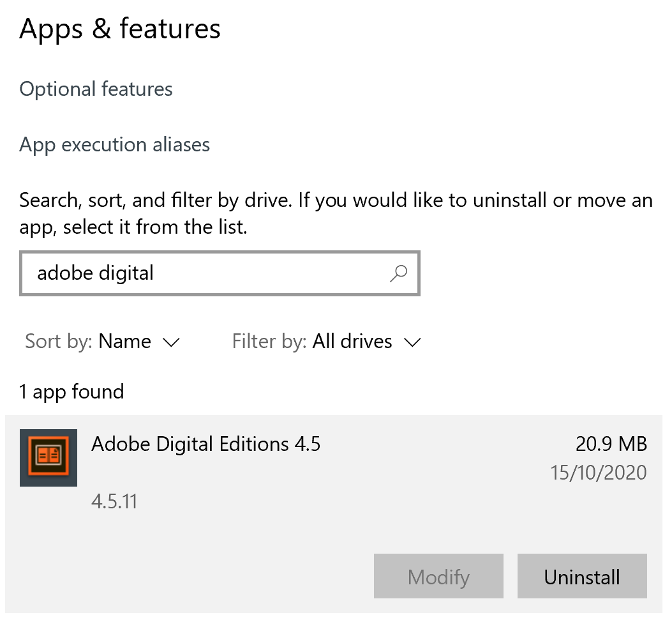Open the App execution aliases link

(x=115, y=144)
